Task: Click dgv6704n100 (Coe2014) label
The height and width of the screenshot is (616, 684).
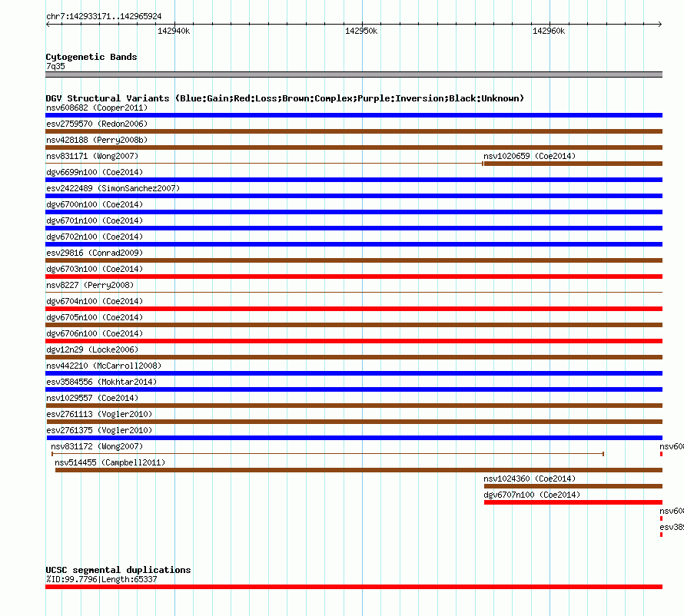Action: click(95, 301)
